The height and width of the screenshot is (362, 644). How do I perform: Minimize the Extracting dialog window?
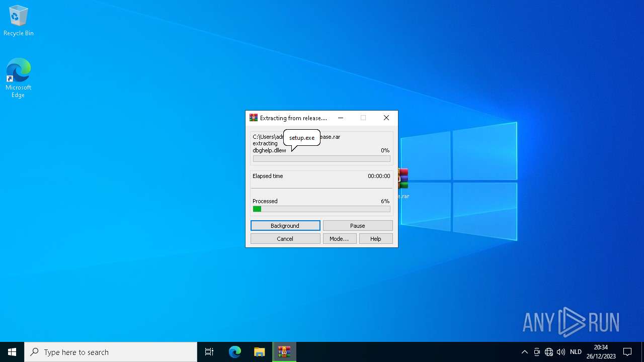point(341,118)
